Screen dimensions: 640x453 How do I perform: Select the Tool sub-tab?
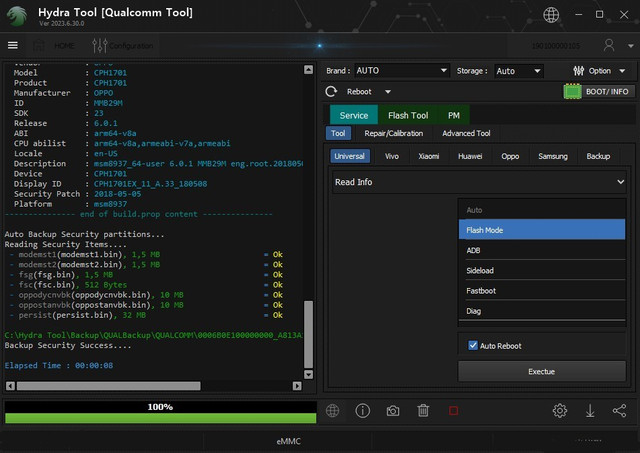338,133
